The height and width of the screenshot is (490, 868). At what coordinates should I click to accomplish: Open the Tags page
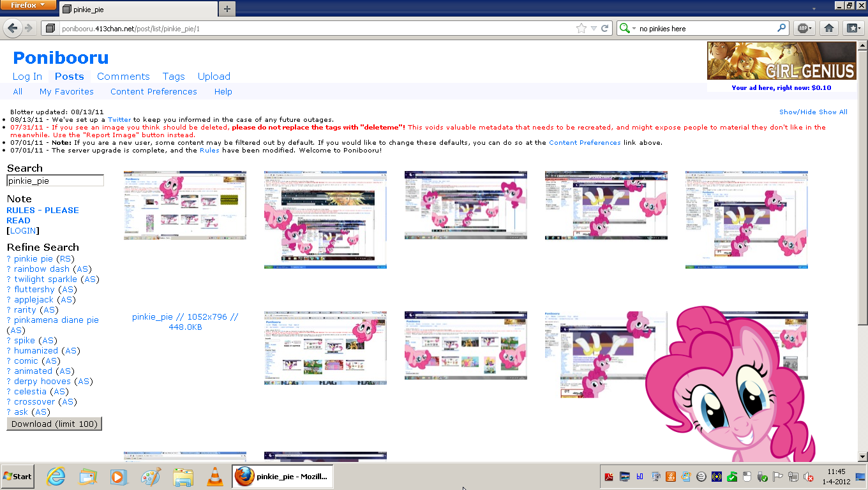(x=174, y=77)
